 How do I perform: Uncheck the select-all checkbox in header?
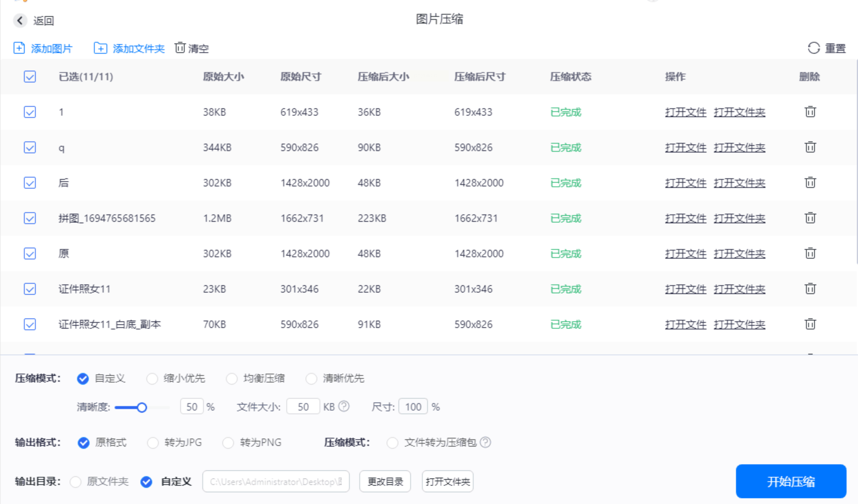tap(30, 77)
